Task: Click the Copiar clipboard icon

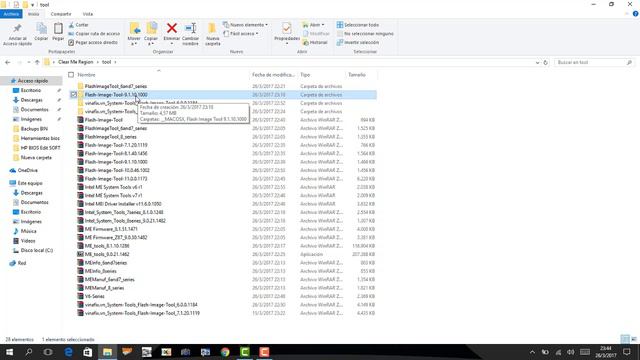Action: coord(41,32)
